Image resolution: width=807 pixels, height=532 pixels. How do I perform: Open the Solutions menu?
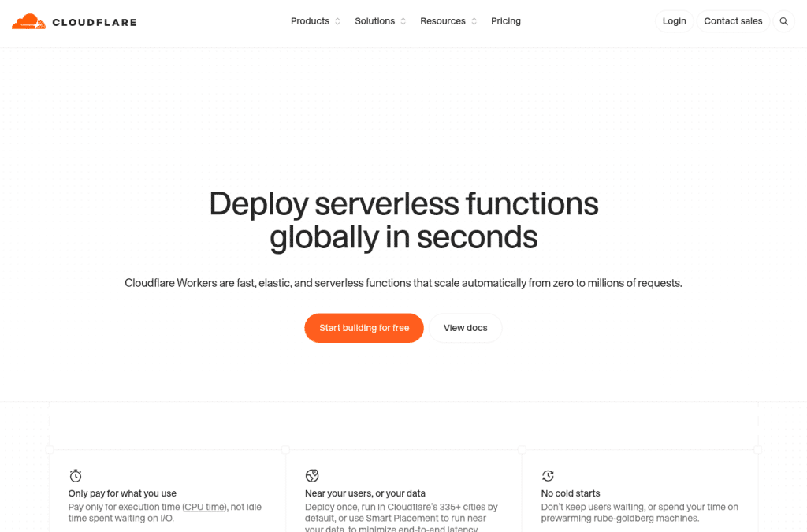[374, 21]
